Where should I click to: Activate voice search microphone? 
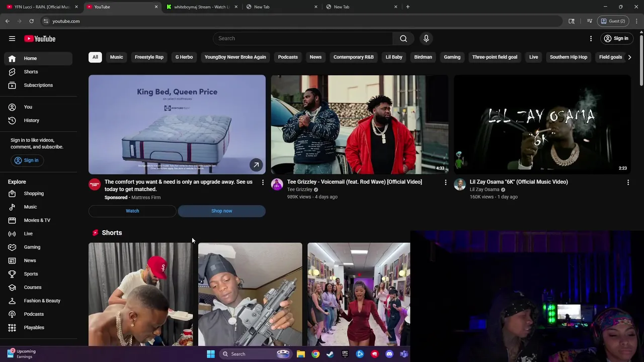click(x=426, y=39)
